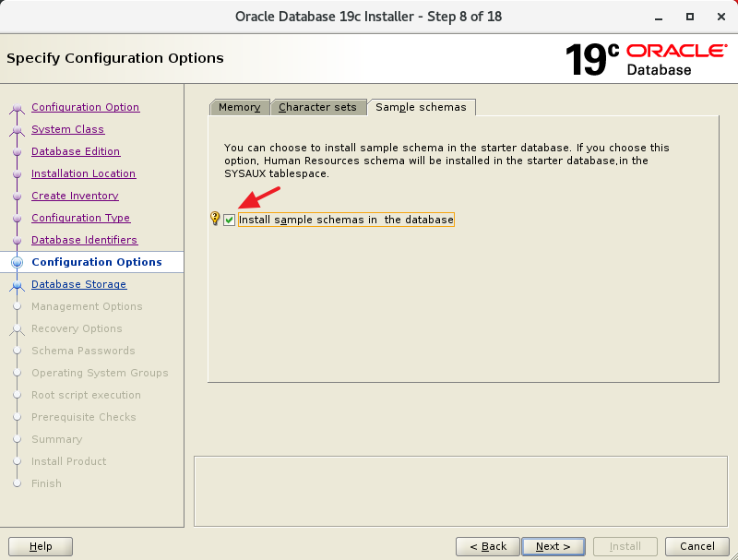The height and width of the screenshot is (560, 738).
Task: Open Create Inventory step link
Action: pos(75,196)
